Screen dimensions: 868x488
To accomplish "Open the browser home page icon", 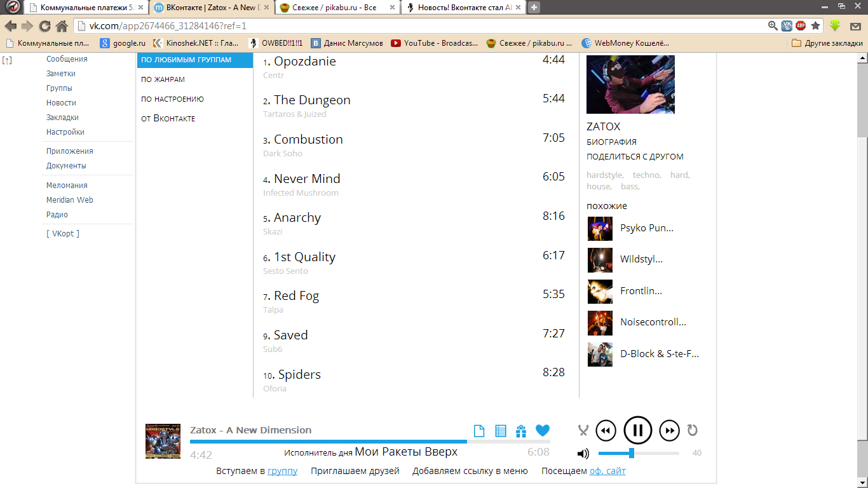I will pyautogui.click(x=62, y=26).
